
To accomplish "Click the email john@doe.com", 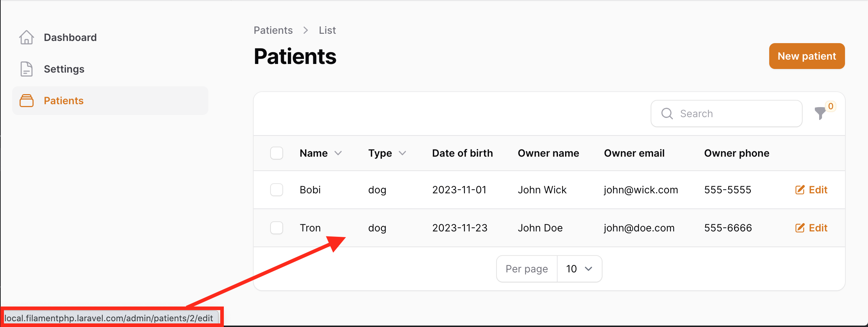I will point(639,228).
